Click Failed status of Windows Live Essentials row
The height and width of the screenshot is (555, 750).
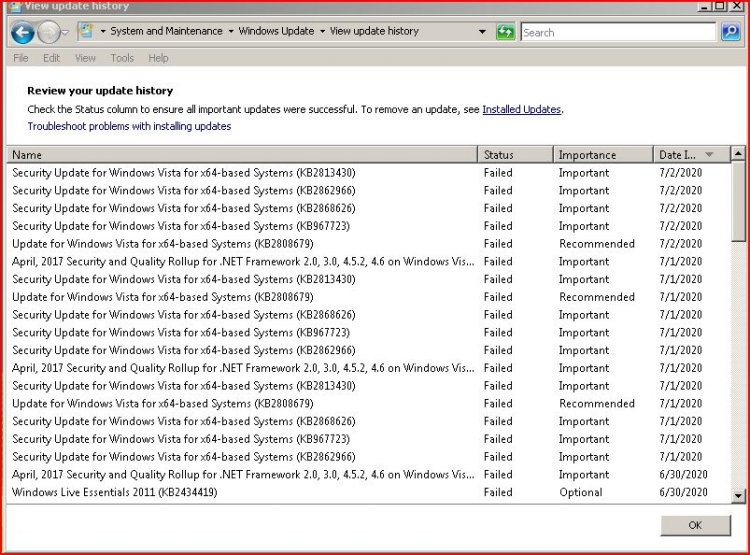coord(498,492)
